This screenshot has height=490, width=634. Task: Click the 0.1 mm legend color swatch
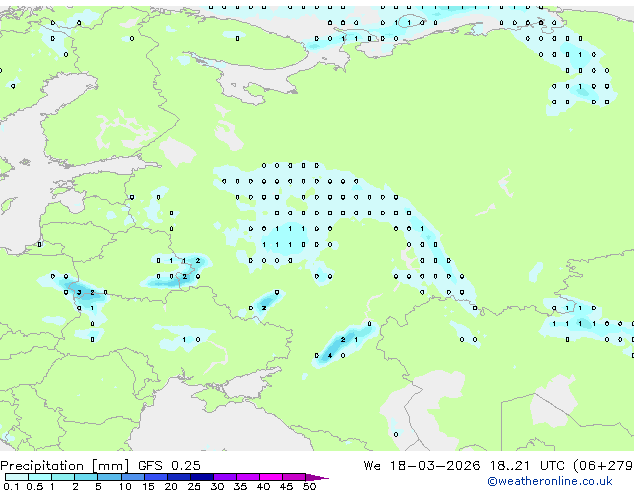(x=17, y=477)
